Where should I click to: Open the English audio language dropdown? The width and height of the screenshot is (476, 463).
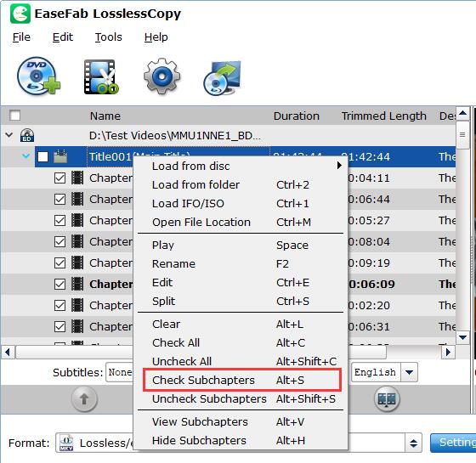[409, 372]
